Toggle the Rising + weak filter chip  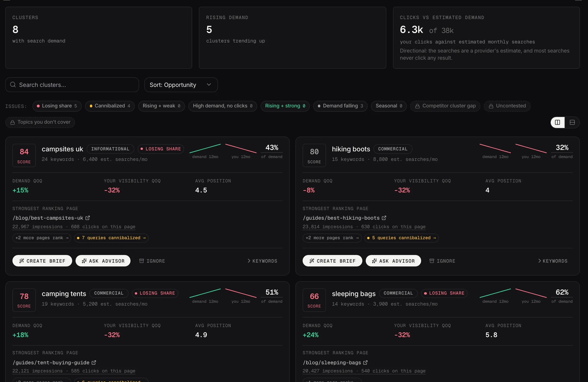(162, 106)
